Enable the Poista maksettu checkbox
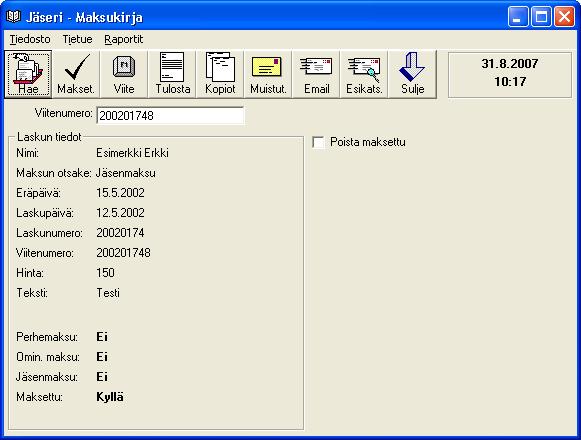581x440 pixels. tap(318, 142)
